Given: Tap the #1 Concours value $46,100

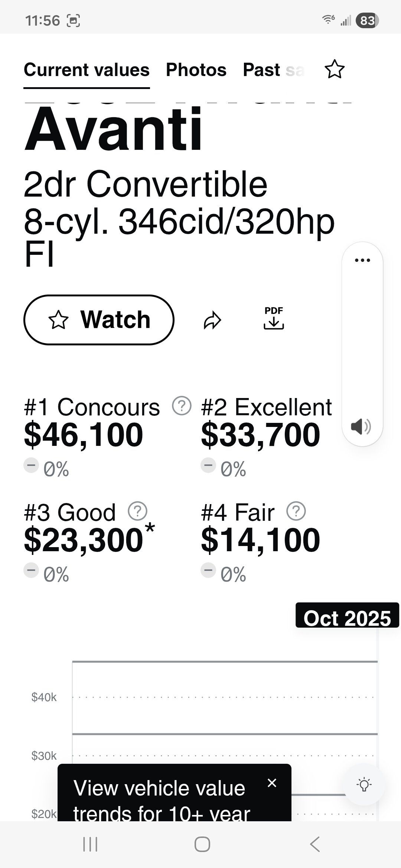Looking at the screenshot, I should pos(84,435).
